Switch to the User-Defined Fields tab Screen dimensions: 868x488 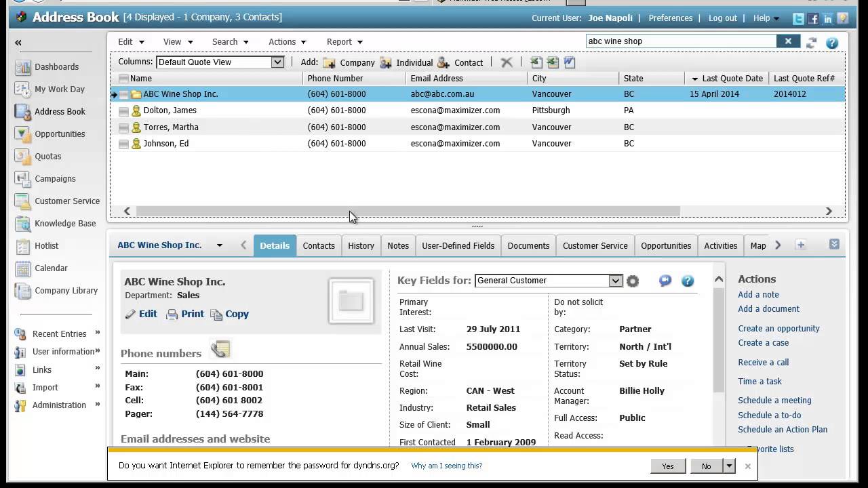click(x=458, y=245)
